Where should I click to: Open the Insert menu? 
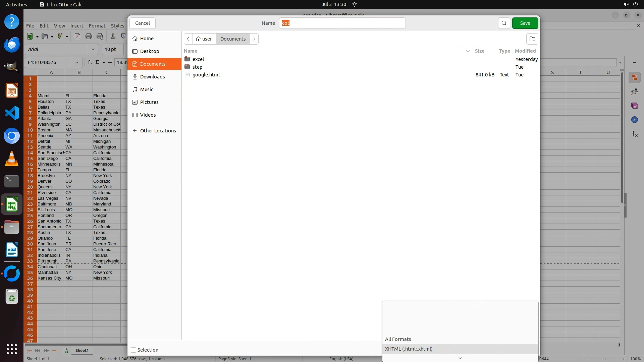[77, 26]
